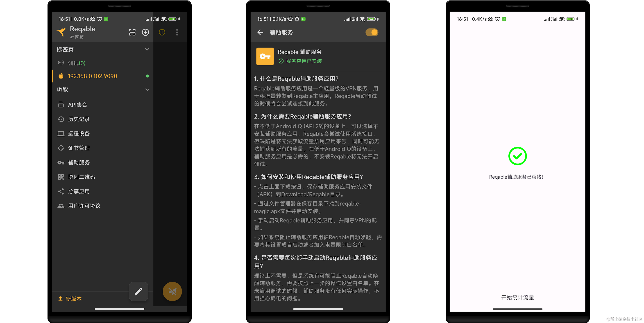Collapse the 标签页 section

click(x=147, y=49)
